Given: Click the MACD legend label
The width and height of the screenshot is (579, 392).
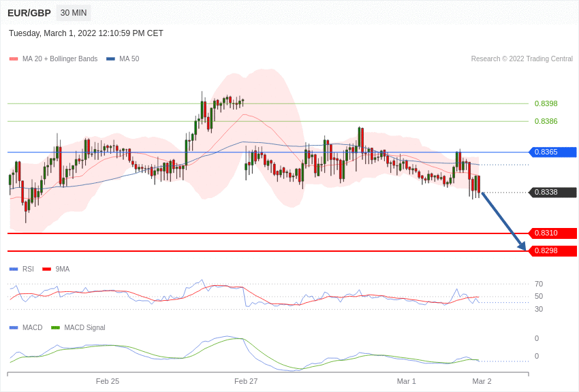Looking at the screenshot, I should 33,327.
